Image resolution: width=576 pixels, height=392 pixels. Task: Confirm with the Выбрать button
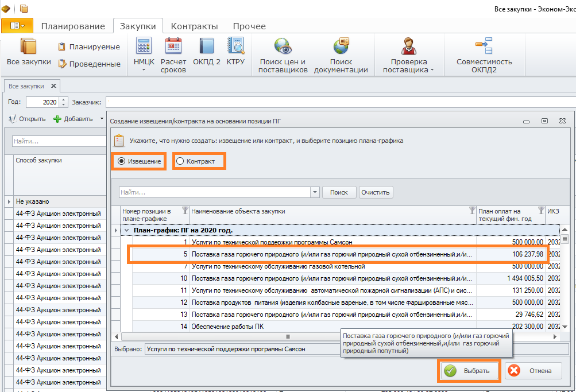[x=469, y=371]
